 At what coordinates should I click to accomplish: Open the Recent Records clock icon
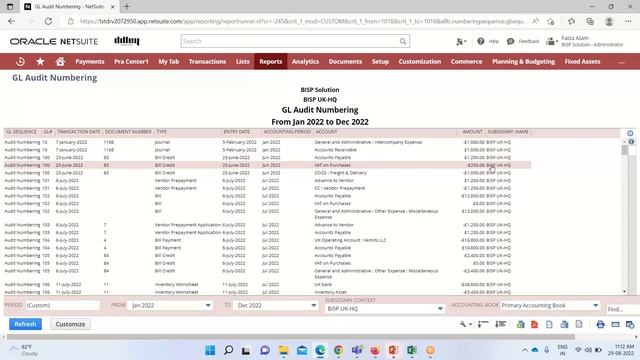click(20, 62)
